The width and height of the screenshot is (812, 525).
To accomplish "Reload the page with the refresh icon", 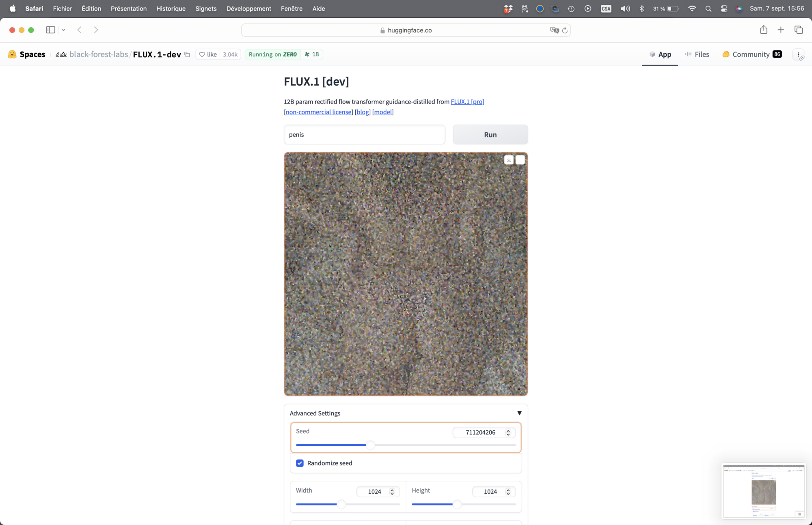I will (x=565, y=30).
